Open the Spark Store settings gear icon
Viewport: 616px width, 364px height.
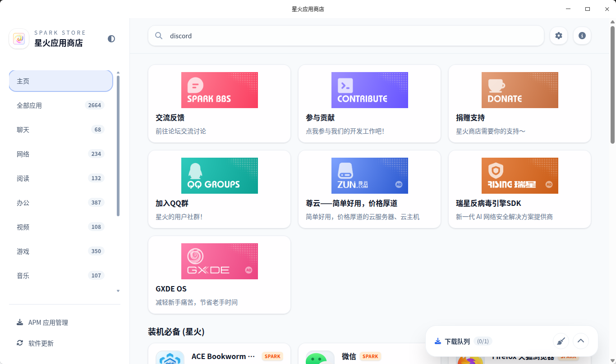point(559,36)
